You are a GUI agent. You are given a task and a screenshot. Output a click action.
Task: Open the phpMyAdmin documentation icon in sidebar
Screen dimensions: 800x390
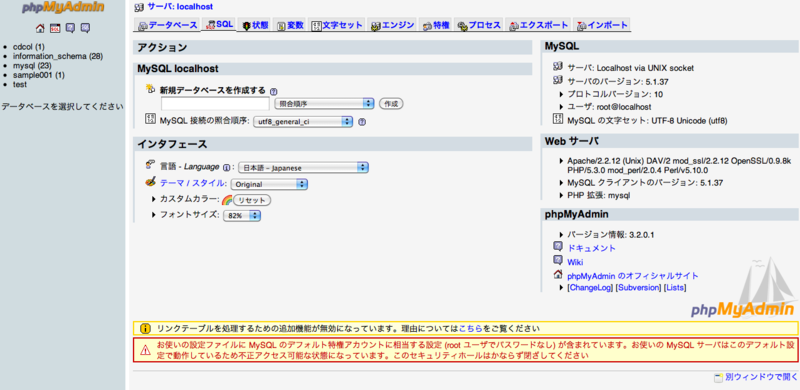coord(70,28)
